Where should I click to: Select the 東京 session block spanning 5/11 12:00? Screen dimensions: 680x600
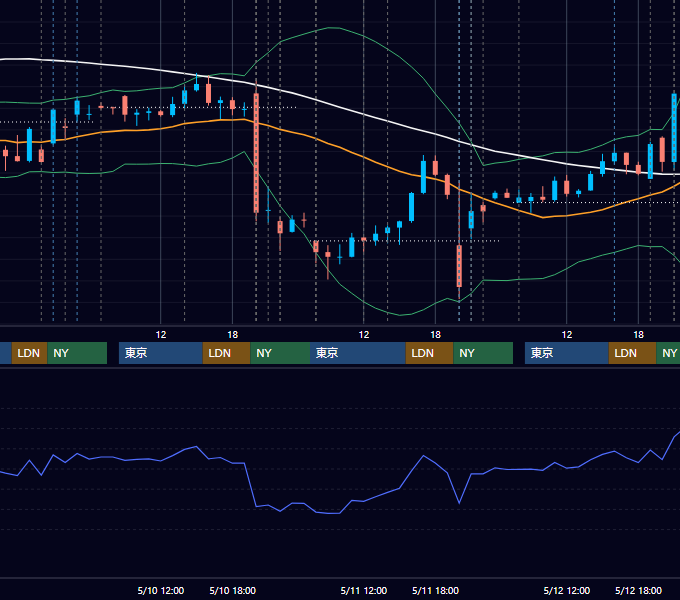358,353
